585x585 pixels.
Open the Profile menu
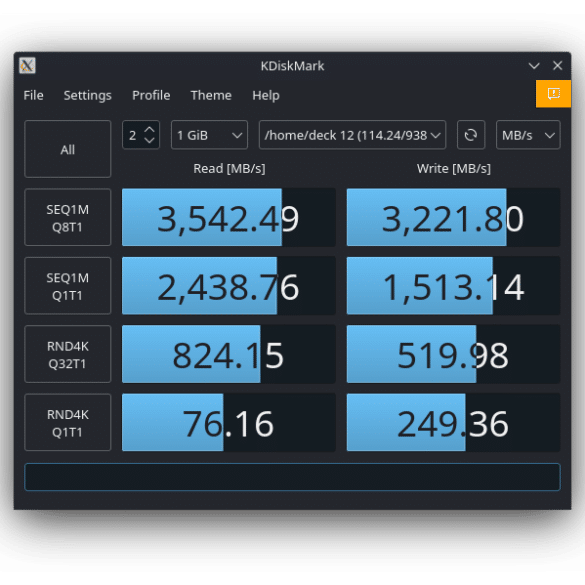[151, 95]
